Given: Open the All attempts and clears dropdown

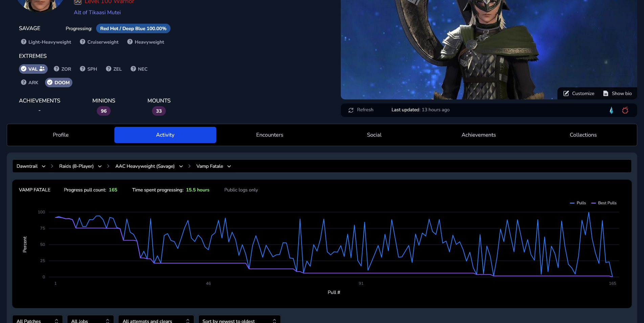Looking at the screenshot, I should pyautogui.click(x=156, y=319).
